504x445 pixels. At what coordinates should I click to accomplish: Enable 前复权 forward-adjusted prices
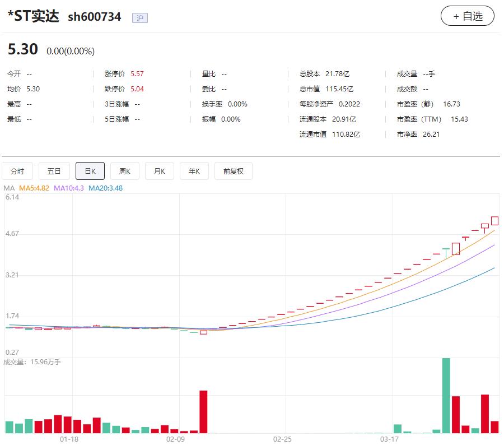click(x=234, y=171)
